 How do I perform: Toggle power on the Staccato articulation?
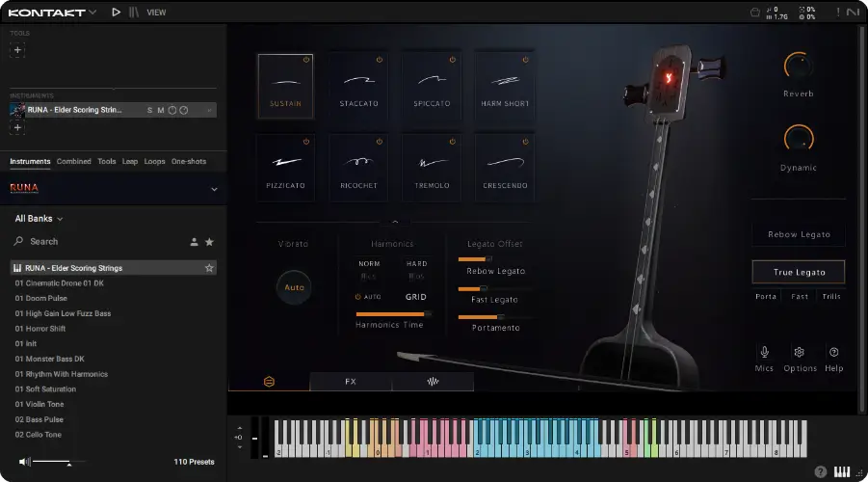[380, 60]
